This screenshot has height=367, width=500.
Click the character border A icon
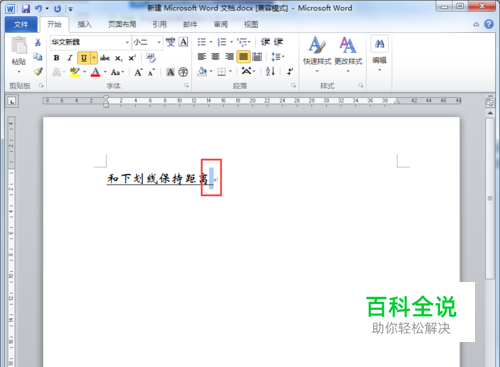pos(183,42)
